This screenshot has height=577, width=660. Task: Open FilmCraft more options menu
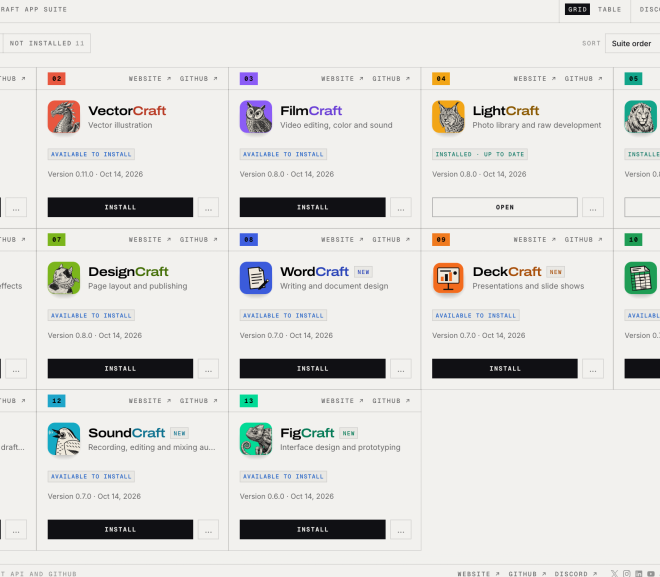pyautogui.click(x=401, y=207)
